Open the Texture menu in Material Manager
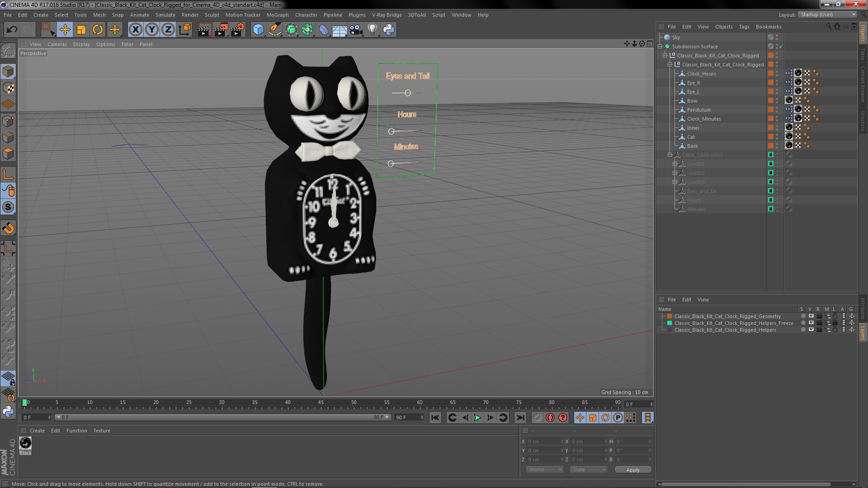The height and width of the screenshot is (488, 868). point(101,431)
